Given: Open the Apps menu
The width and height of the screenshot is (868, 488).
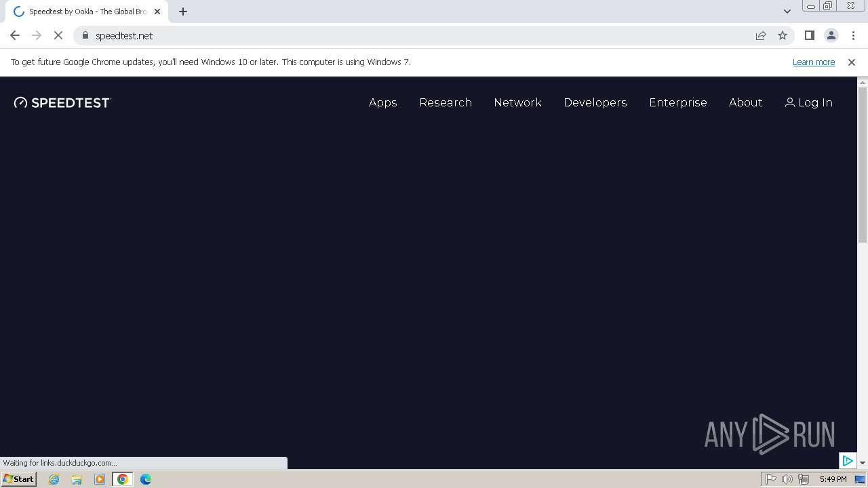Looking at the screenshot, I should click(382, 102).
